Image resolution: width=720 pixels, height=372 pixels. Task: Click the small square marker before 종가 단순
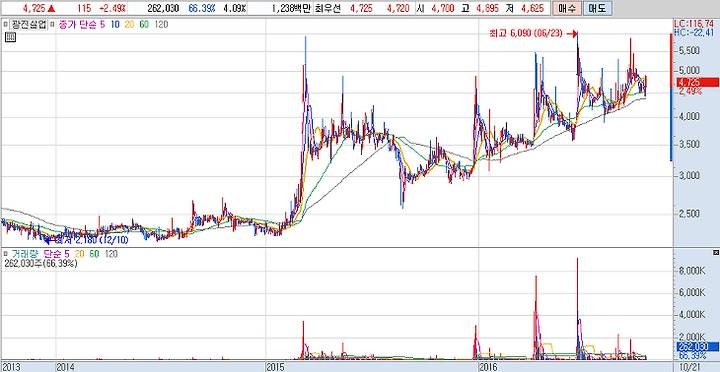(51, 25)
